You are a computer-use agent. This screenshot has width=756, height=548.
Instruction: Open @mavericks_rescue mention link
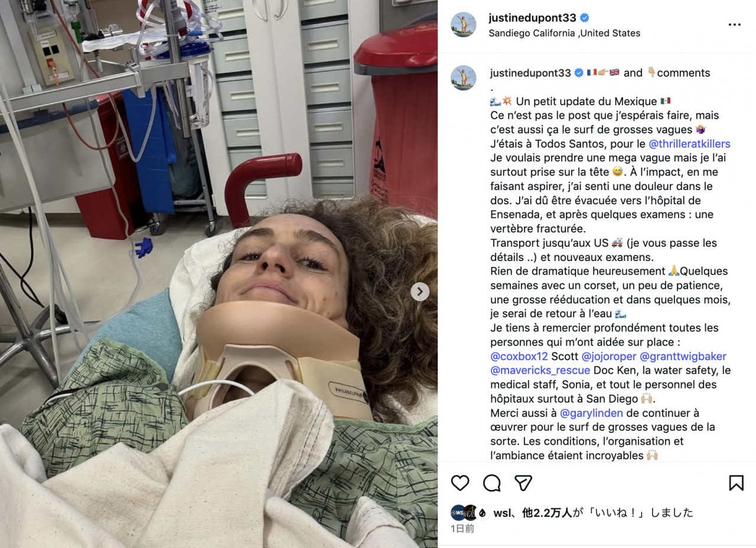(x=540, y=370)
